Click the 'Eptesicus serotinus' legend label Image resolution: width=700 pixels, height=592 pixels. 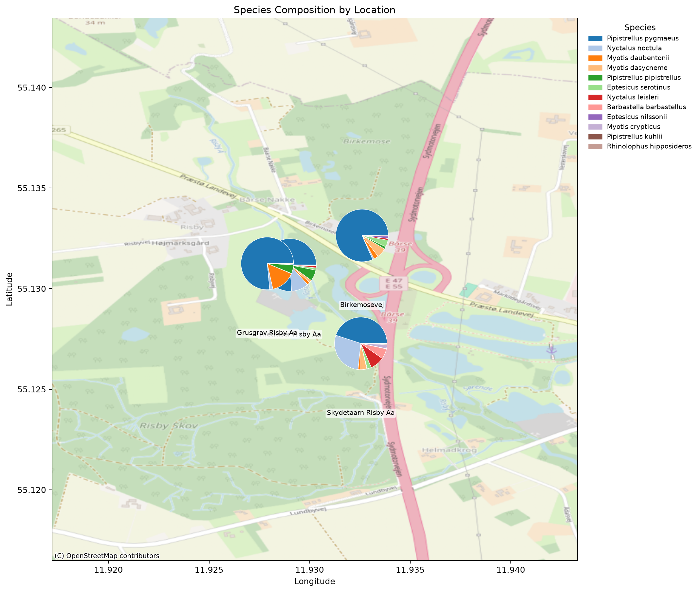coord(638,87)
